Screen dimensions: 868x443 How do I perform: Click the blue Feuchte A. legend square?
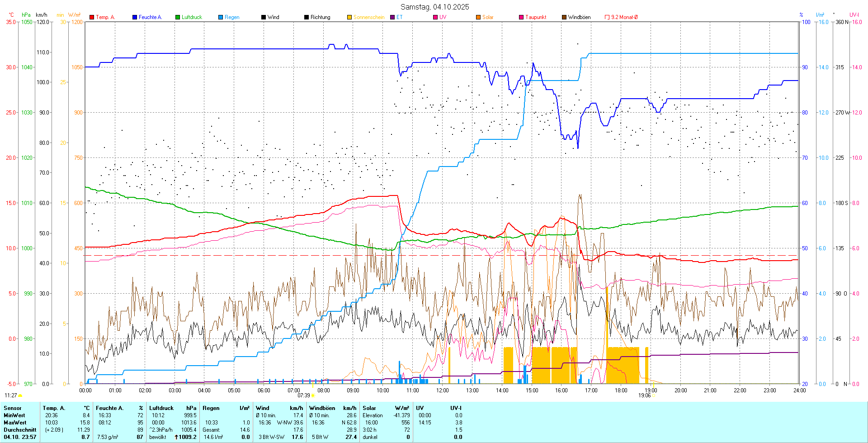[x=135, y=17]
